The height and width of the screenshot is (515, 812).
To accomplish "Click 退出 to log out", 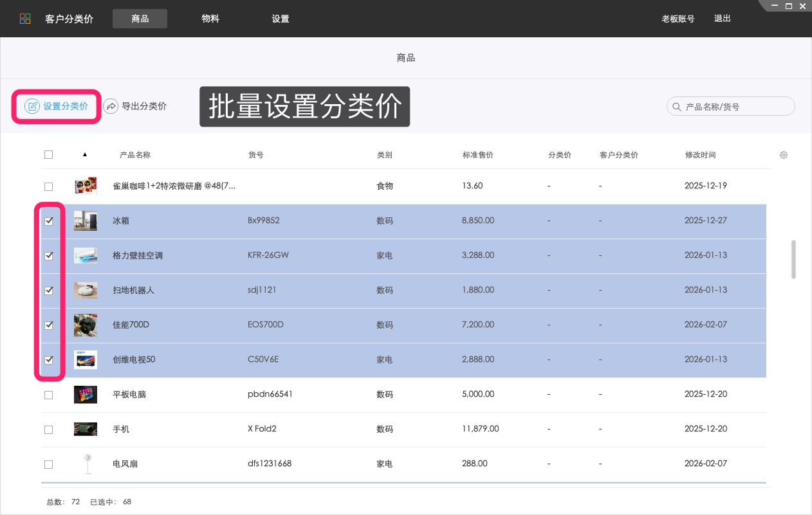I will [x=722, y=19].
